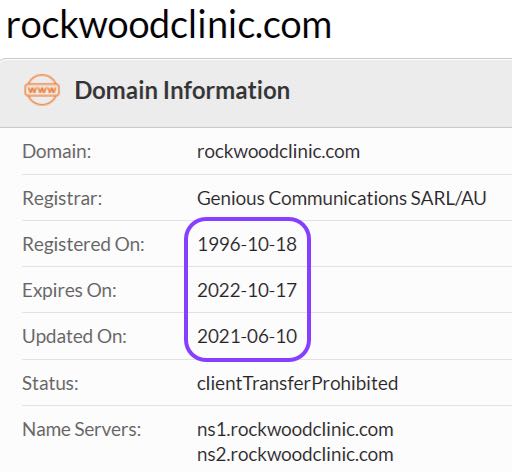Click the Status: label

50,383
